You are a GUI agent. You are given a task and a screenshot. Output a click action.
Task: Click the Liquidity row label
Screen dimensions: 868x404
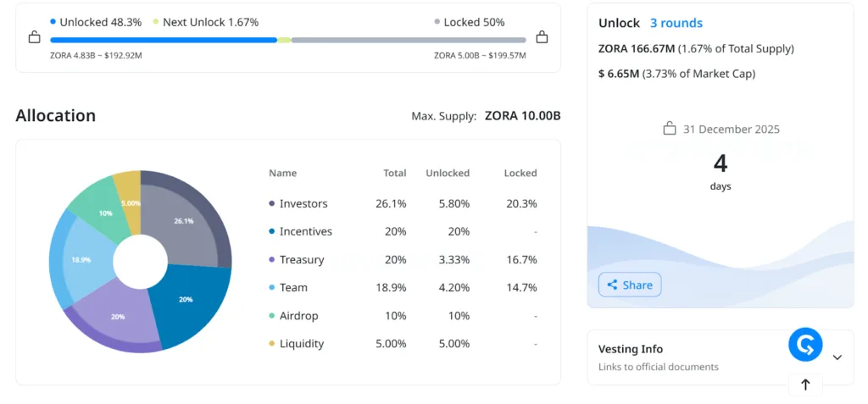tap(302, 344)
